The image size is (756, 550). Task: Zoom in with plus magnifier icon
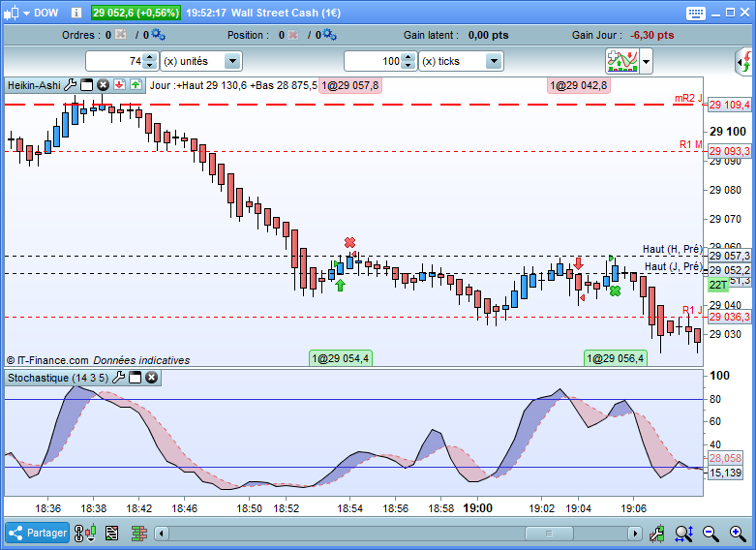(x=738, y=534)
